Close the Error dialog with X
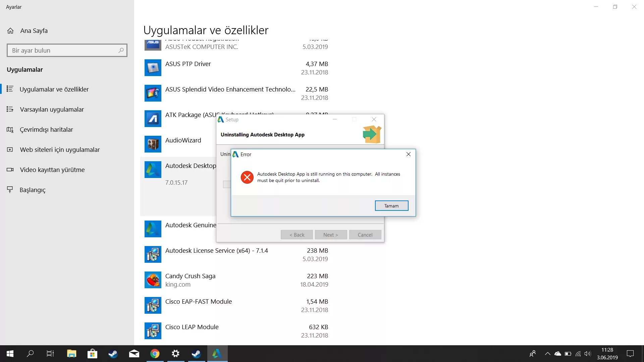 tap(408, 154)
